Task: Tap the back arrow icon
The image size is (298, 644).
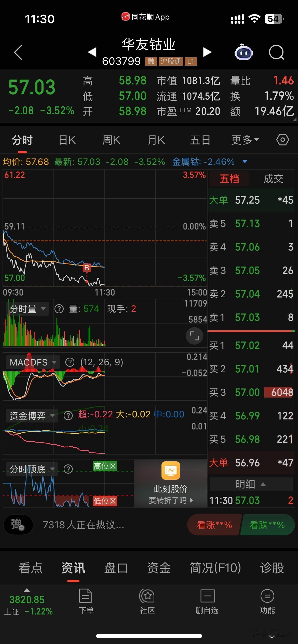Action: point(18,52)
